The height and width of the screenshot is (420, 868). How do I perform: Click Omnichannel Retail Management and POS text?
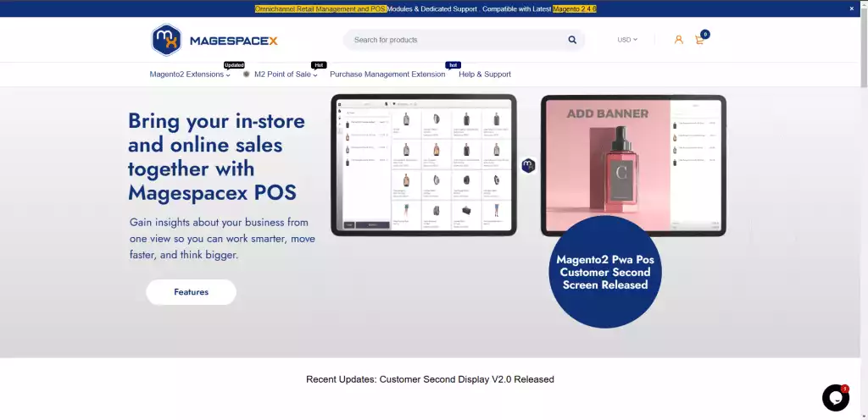[320, 8]
